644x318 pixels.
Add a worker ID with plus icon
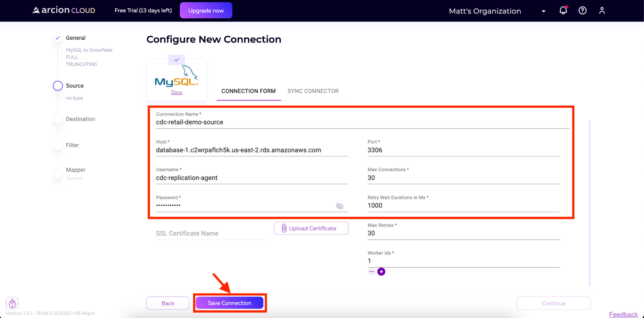[x=381, y=272]
